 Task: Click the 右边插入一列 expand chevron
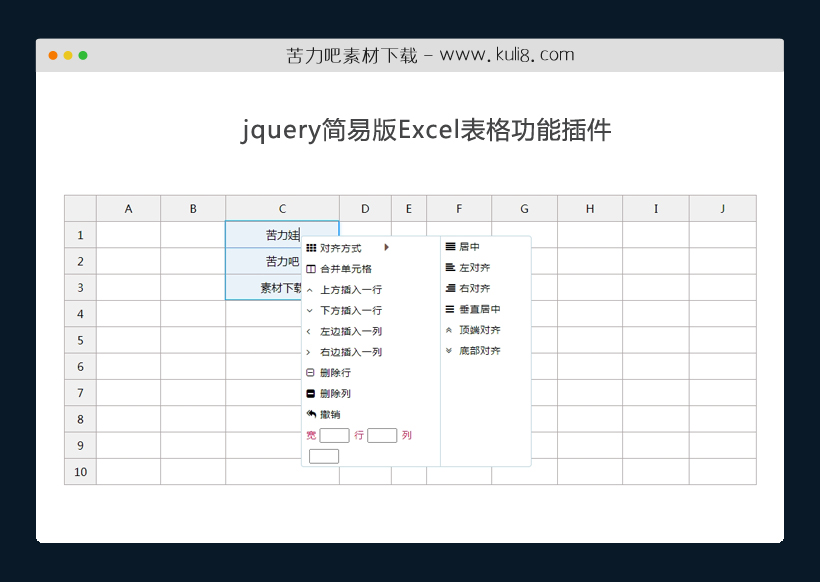point(311,351)
